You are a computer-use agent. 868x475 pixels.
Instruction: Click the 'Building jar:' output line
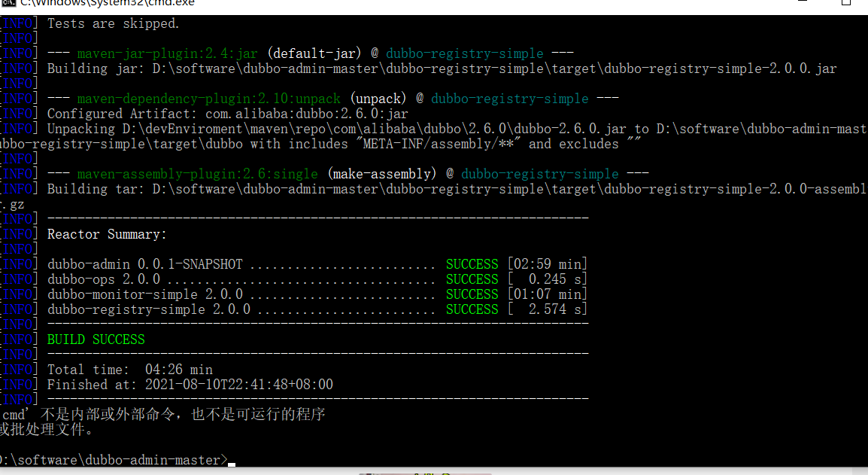[x=442, y=69]
